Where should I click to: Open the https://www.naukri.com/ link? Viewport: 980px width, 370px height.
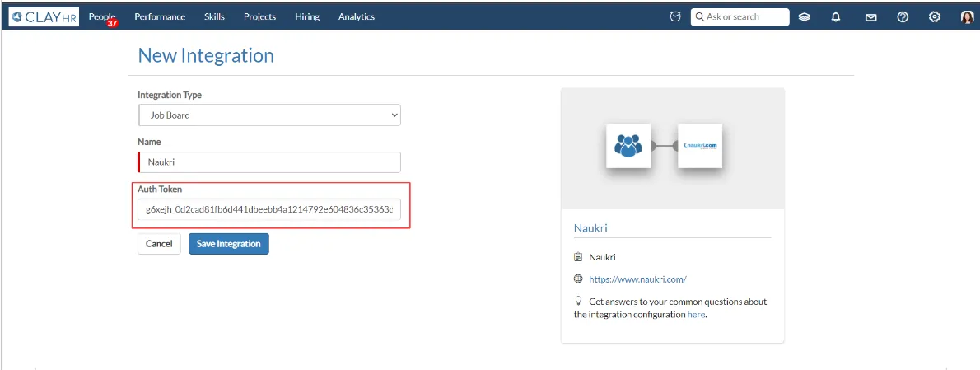638,279
